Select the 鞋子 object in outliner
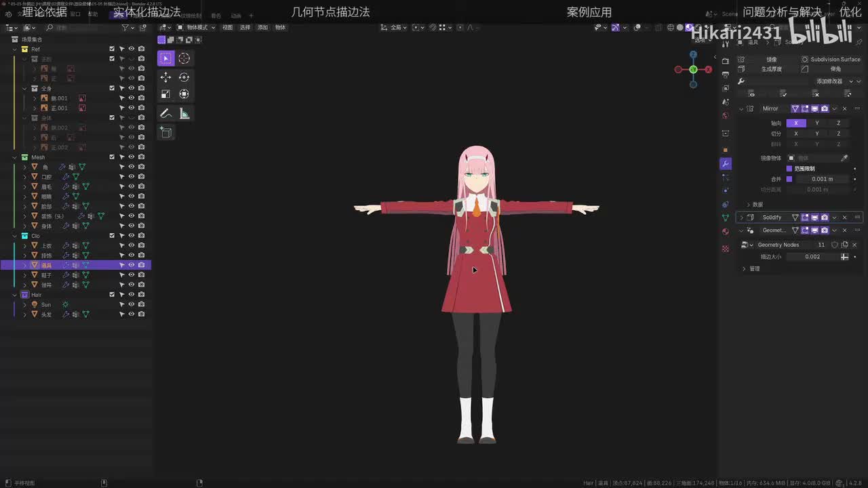 (x=47, y=275)
